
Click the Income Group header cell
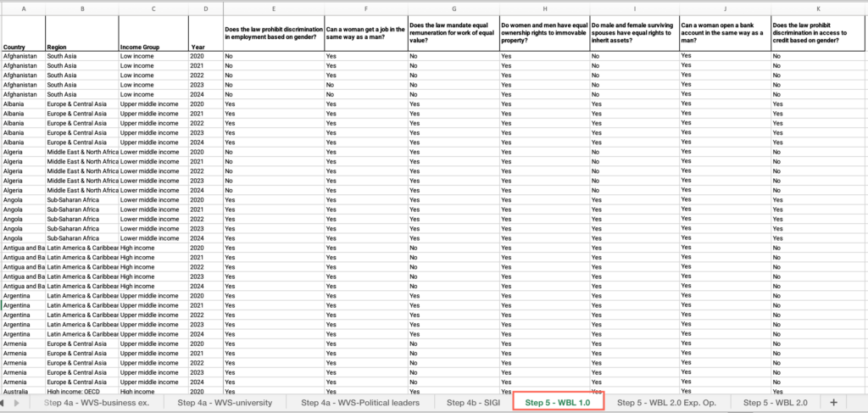[x=153, y=33]
